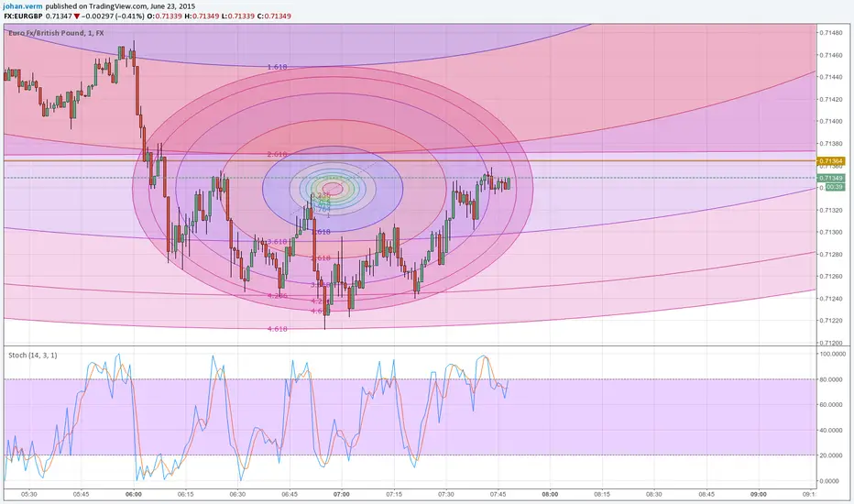Click the 05:45 time axis label
Screen dimensions: 854x504
[x=82, y=494]
